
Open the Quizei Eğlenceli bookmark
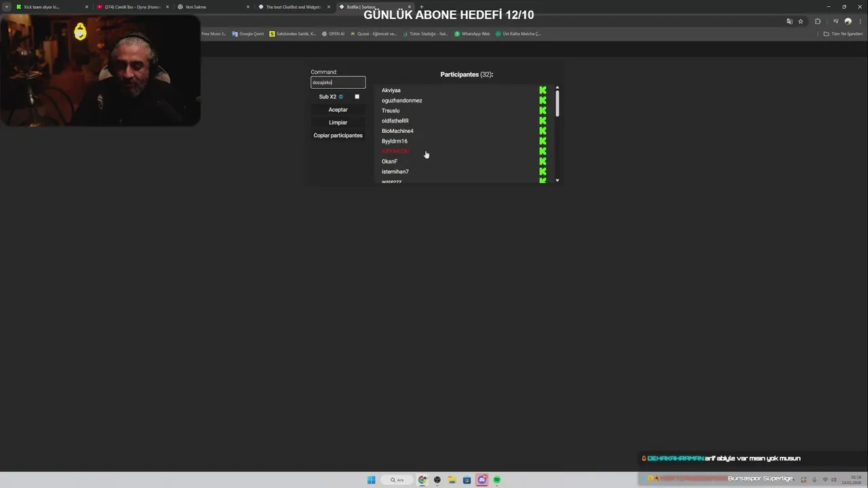(x=373, y=34)
